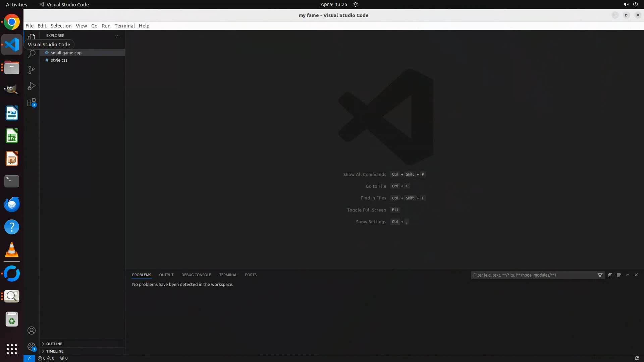Viewport: 644px width, 362px height.
Task: Open the Manage gear icon
Action: (32, 347)
